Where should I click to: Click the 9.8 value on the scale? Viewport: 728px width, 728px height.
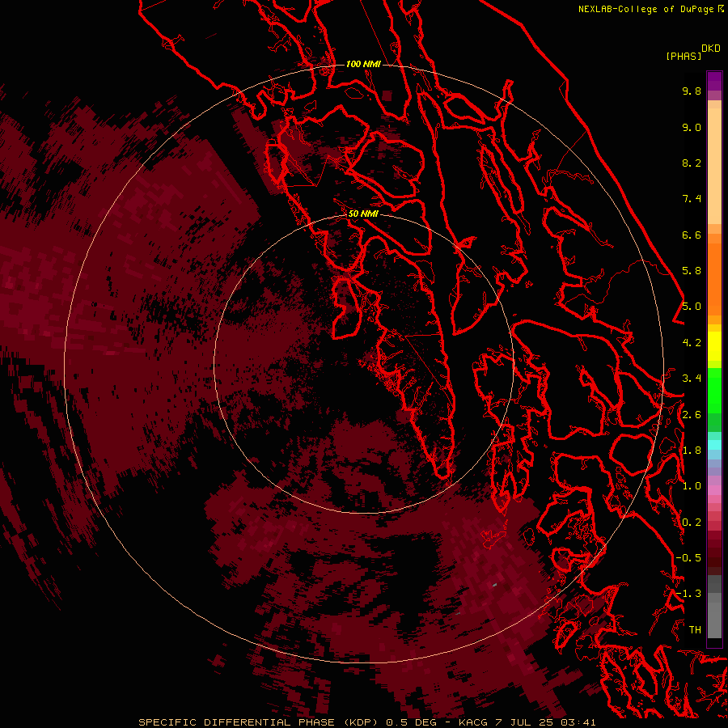[692, 91]
